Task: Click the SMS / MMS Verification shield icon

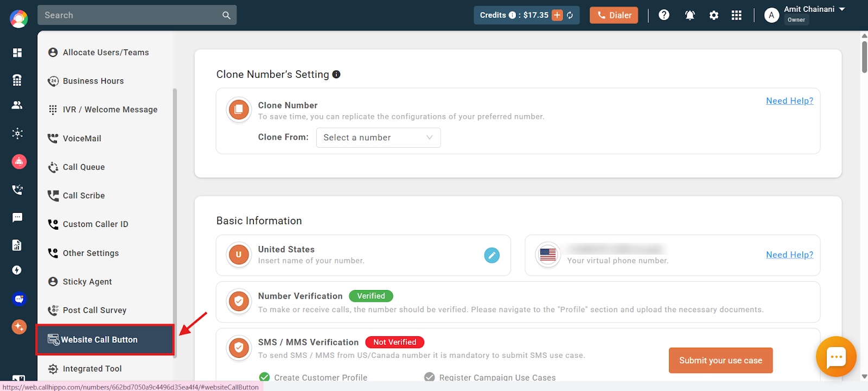Action: click(239, 348)
